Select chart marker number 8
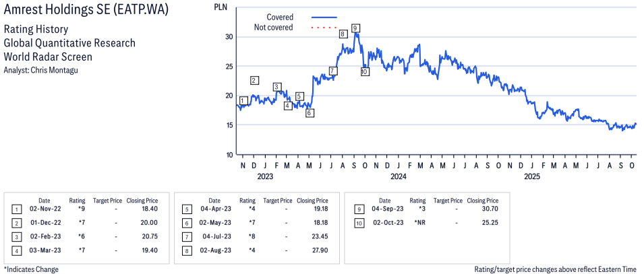The image size is (644, 274). click(343, 34)
